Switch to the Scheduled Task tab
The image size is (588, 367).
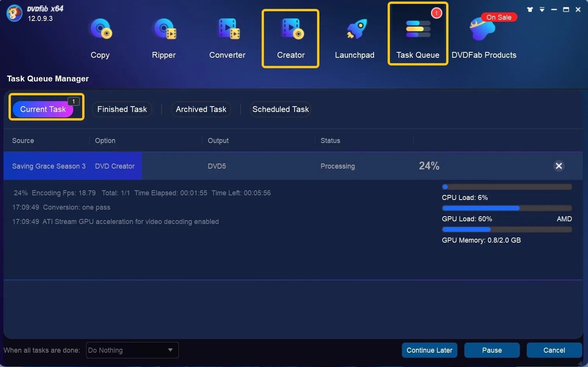[281, 109]
